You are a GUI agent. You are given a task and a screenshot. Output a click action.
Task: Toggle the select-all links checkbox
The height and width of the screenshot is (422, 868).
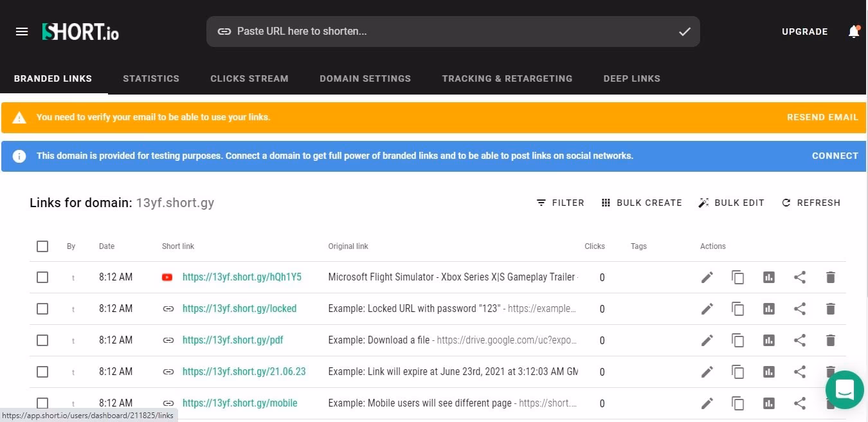coord(42,246)
